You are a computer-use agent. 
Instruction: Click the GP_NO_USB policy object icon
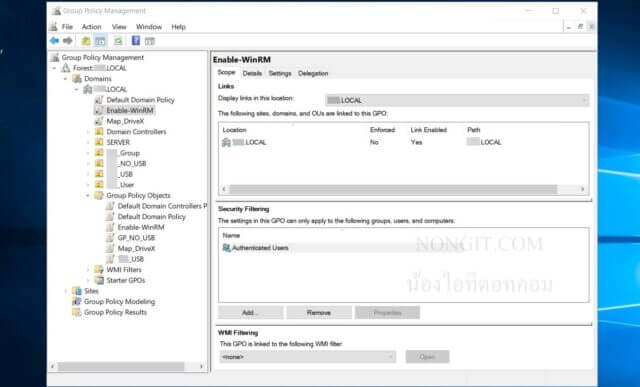110,238
